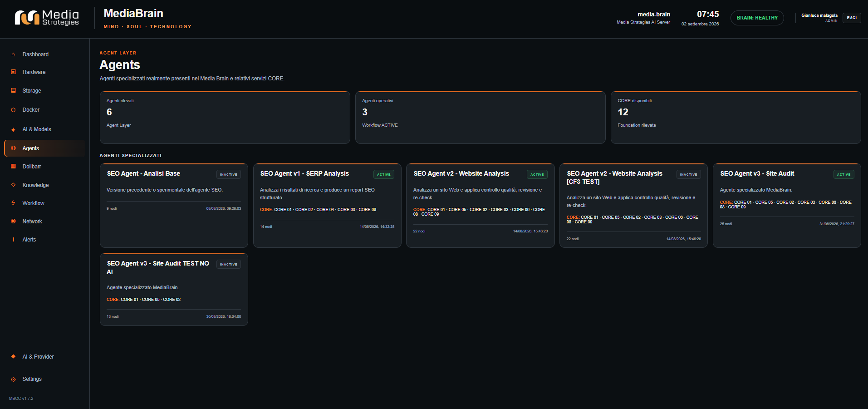Click the CORE disponibili stat card

point(736,118)
